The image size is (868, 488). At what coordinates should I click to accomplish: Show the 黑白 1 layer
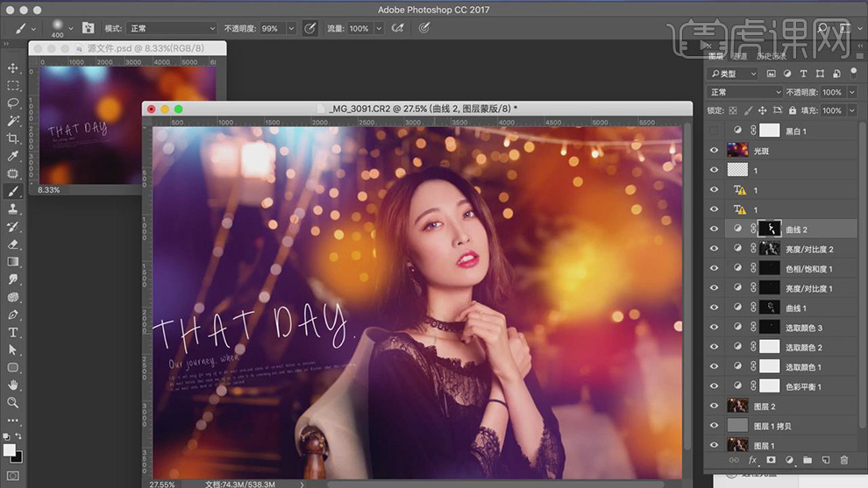point(714,131)
